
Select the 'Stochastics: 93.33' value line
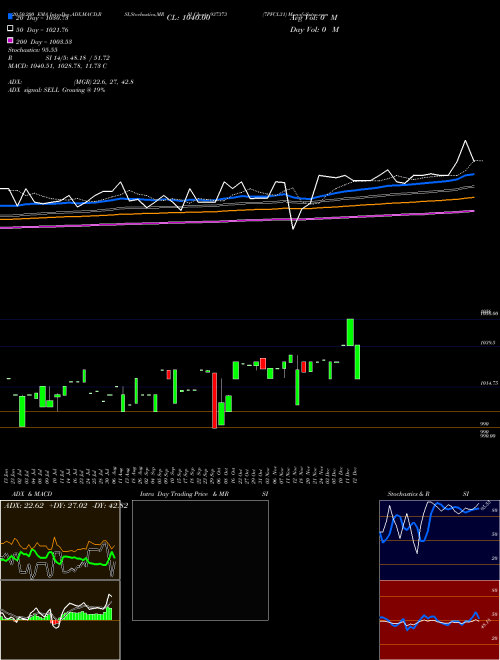click(x=32, y=50)
